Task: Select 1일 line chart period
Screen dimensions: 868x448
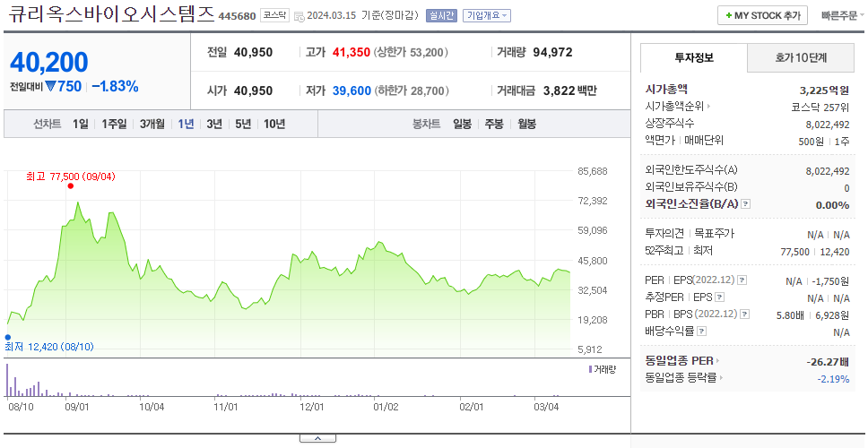Action: click(81, 124)
